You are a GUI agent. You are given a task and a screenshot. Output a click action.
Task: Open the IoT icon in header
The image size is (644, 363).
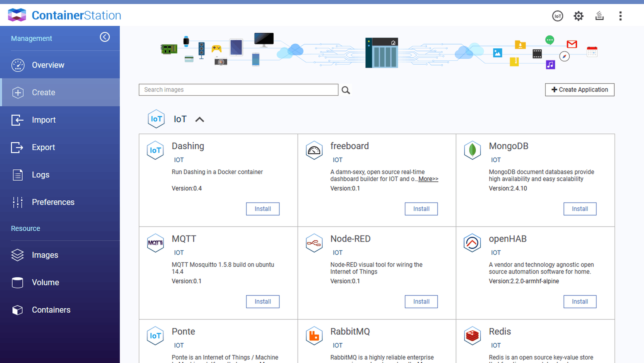pyautogui.click(x=558, y=16)
